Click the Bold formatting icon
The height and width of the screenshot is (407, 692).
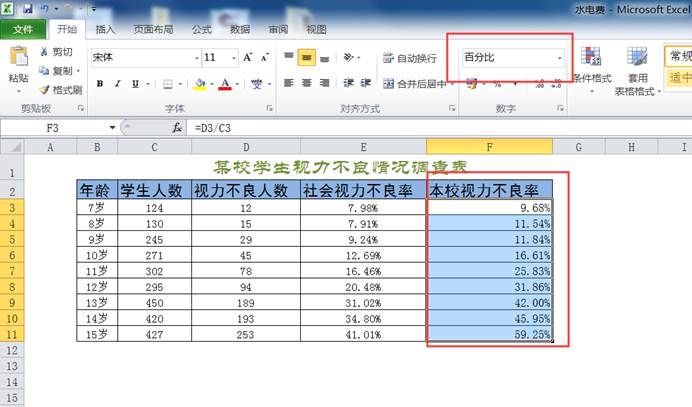(98, 84)
